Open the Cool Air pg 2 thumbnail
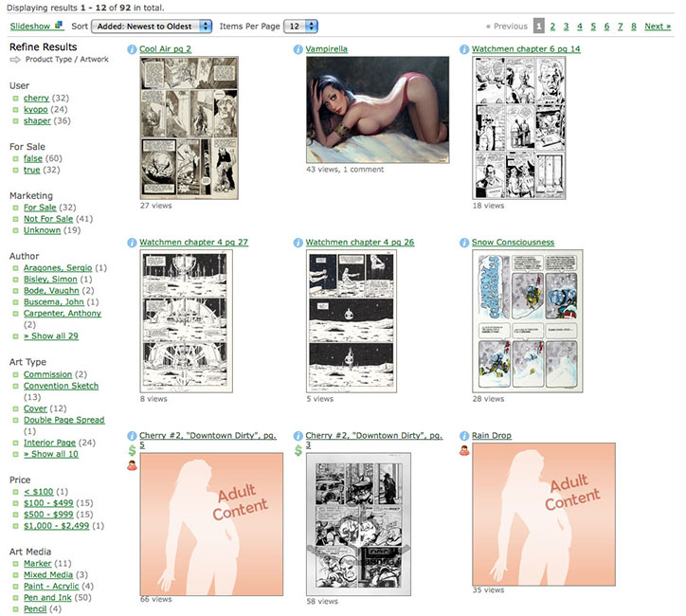The height and width of the screenshot is (616, 686). point(189,128)
